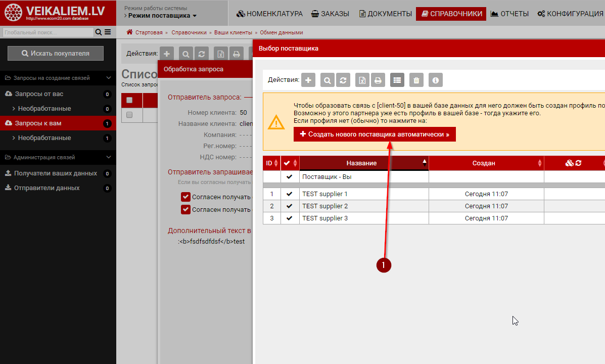The height and width of the screenshot is (364, 605).
Task: Toggle the second 'Согласен получать' checkbox
Action: point(185,209)
